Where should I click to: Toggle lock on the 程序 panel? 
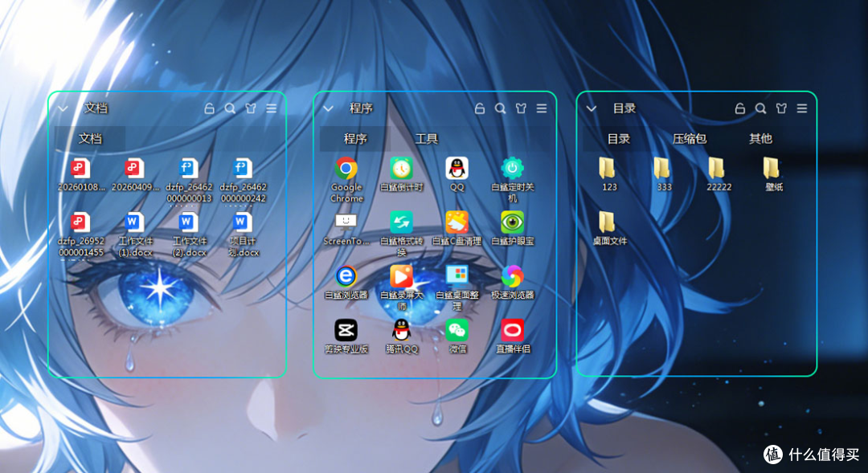point(479,108)
